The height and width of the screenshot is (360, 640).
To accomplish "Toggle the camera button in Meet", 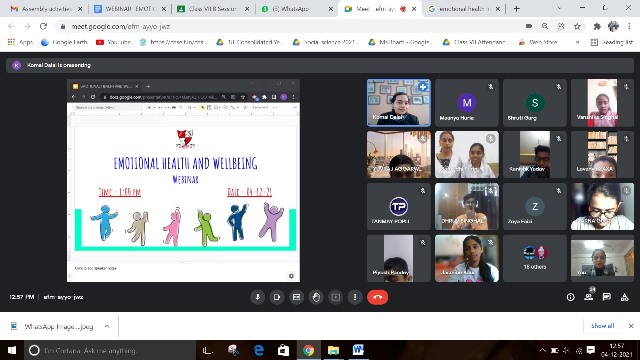I will tap(277, 297).
